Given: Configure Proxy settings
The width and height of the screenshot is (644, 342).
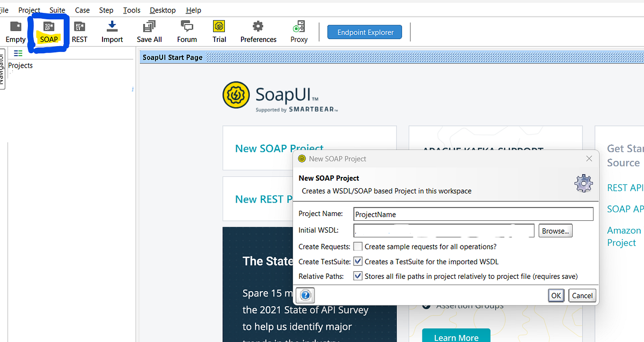Looking at the screenshot, I should click(298, 31).
